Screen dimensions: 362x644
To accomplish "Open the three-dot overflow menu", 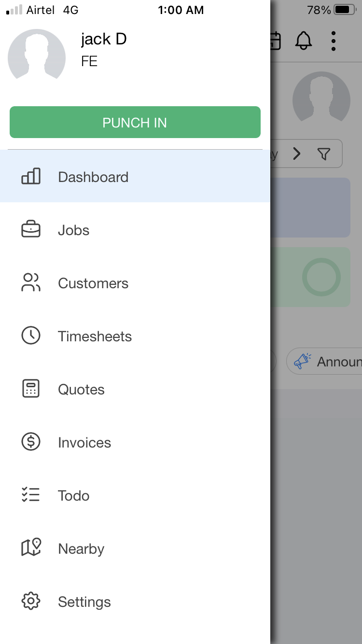I will 333,41.
